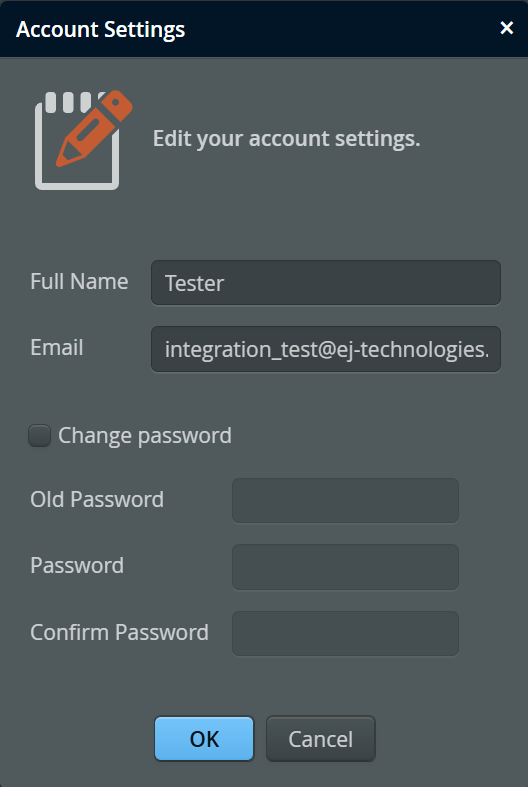
Task: Focus the Confirm Password input box
Action: 345,633
